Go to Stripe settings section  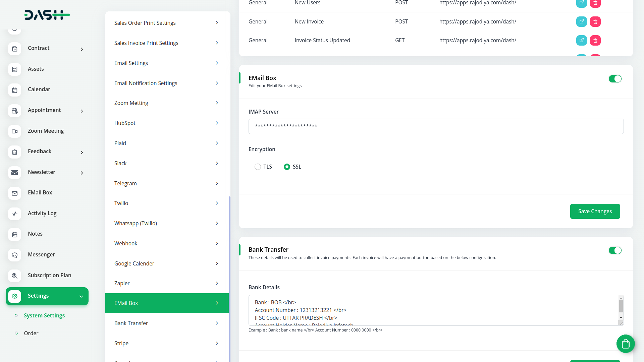point(167,343)
